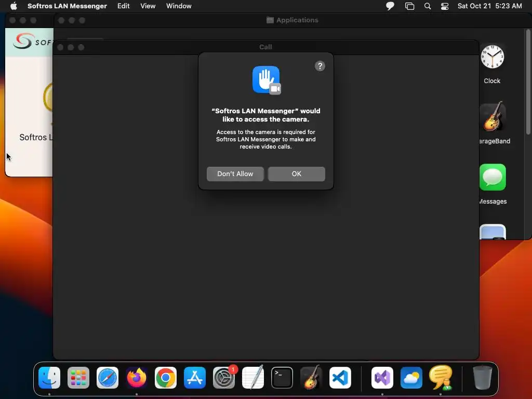Open GarageBand from the Dock
532x399 pixels.
click(x=311, y=377)
